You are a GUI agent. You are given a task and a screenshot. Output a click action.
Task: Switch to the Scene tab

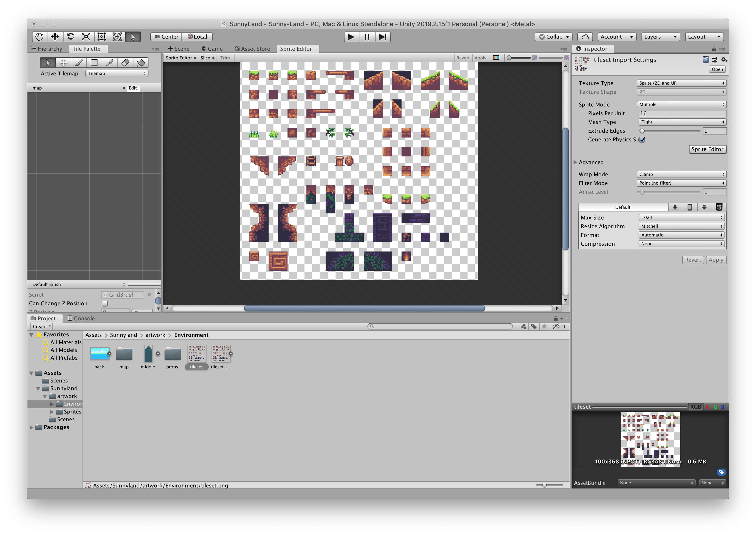tap(179, 49)
